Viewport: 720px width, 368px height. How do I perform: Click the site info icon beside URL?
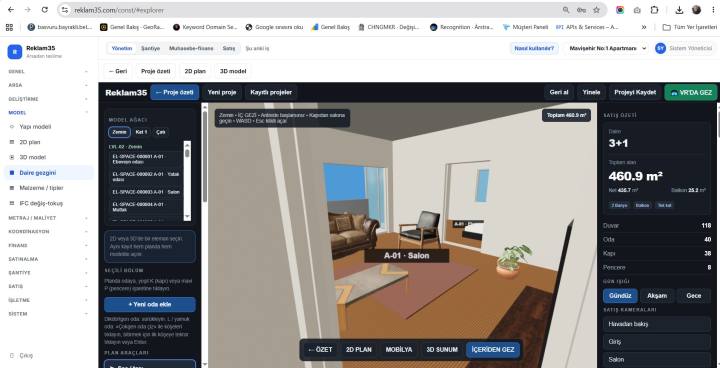pyautogui.click(x=65, y=10)
